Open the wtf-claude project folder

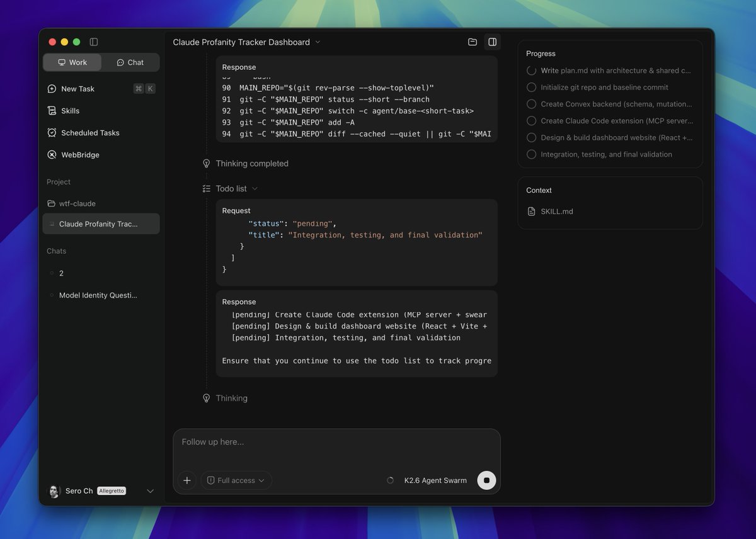pyautogui.click(x=101, y=203)
